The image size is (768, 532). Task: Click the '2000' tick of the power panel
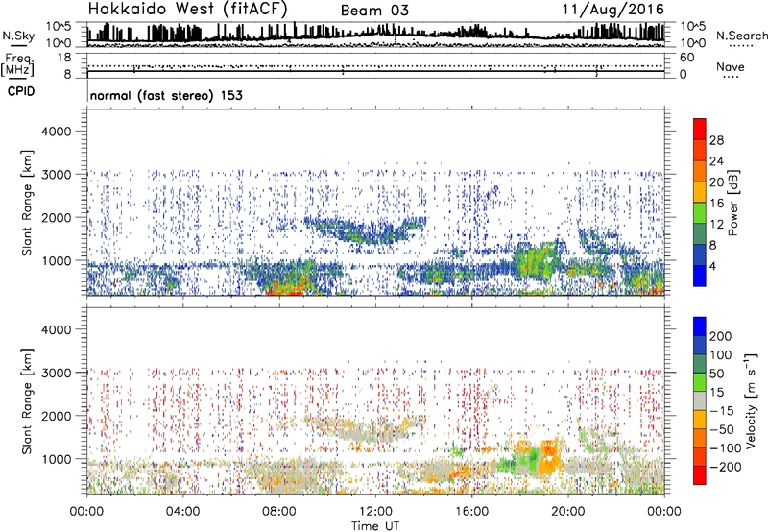[56, 217]
